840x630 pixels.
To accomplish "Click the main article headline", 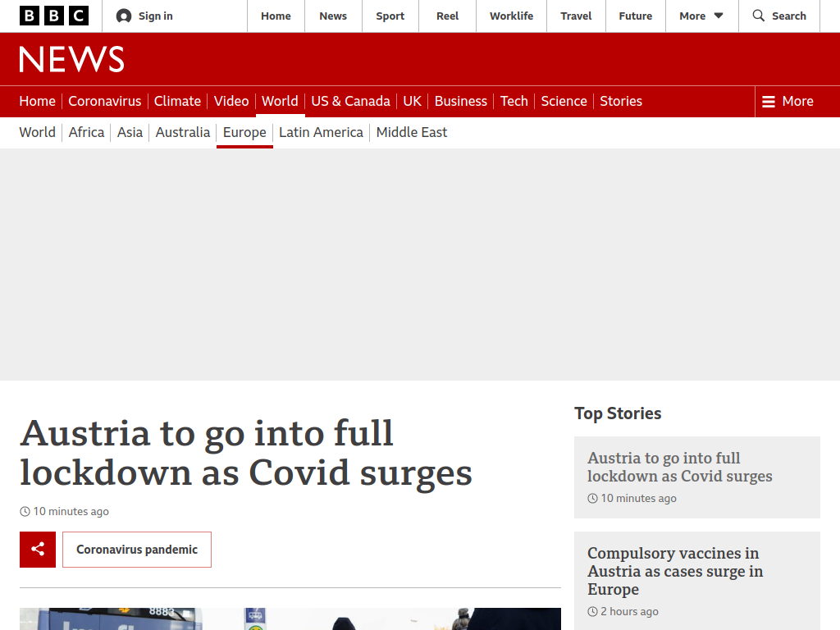I will [x=246, y=453].
